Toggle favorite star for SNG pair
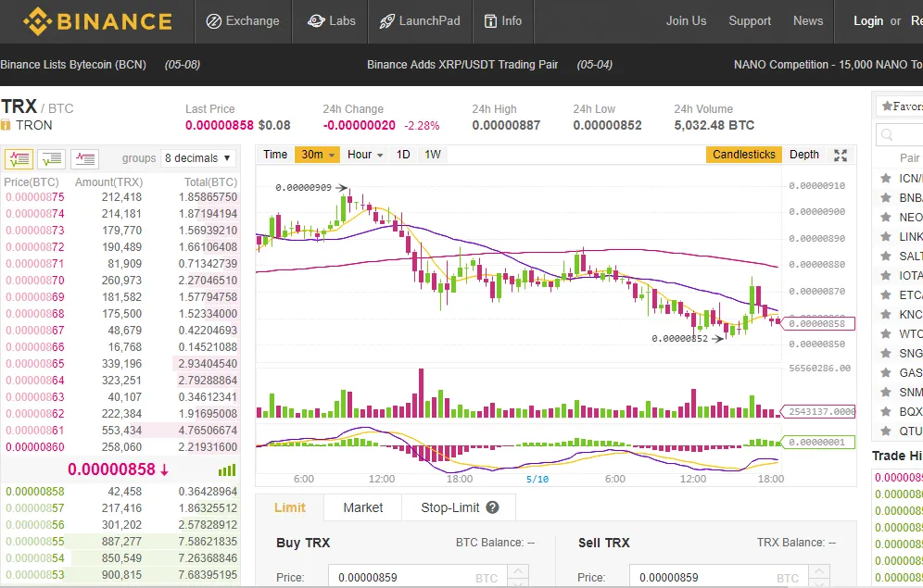Image resolution: width=923 pixels, height=588 pixels. click(885, 353)
